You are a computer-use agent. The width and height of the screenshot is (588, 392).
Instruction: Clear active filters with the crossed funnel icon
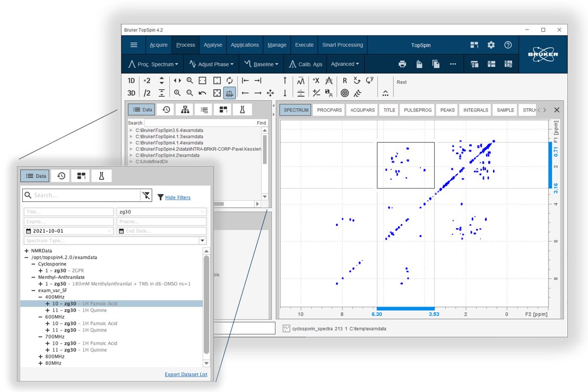point(146,195)
